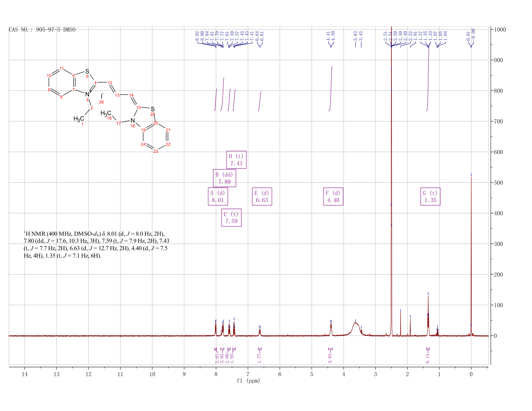This screenshot has height=411, width=532.
Task: Click the broad water peak near 3.6 ppm
Action: (x=355, y=329)
